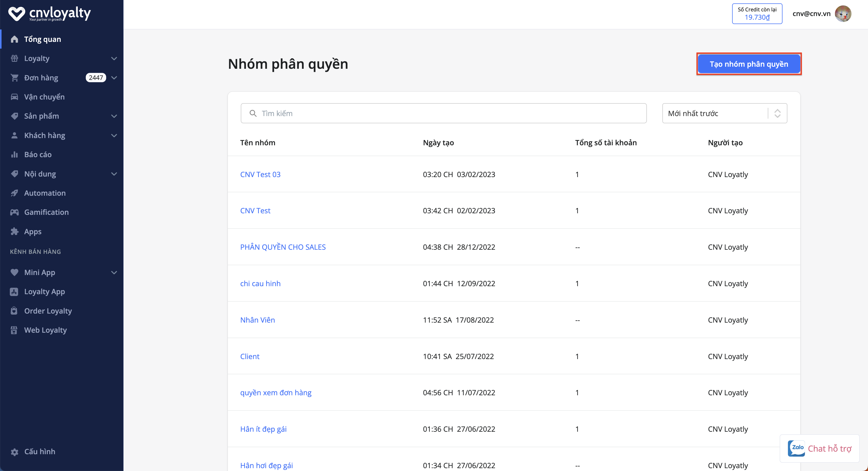
Task: Focus the Tìm kiếm search field
Action: [444, 113]
